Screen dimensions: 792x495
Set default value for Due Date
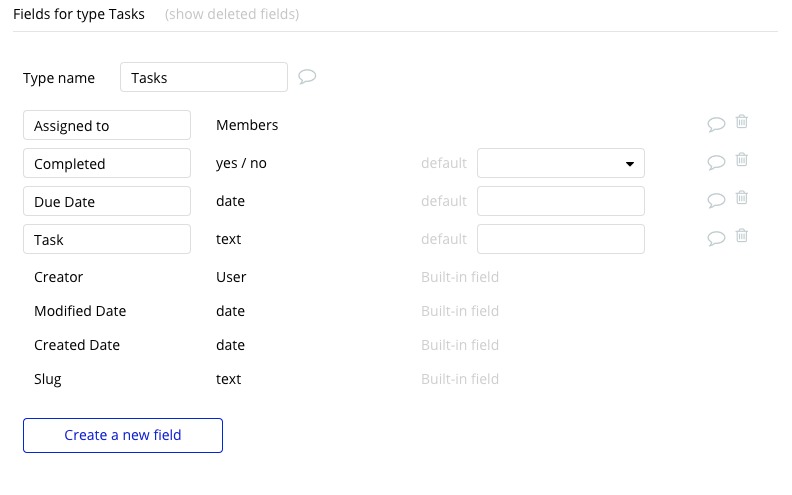561,201
